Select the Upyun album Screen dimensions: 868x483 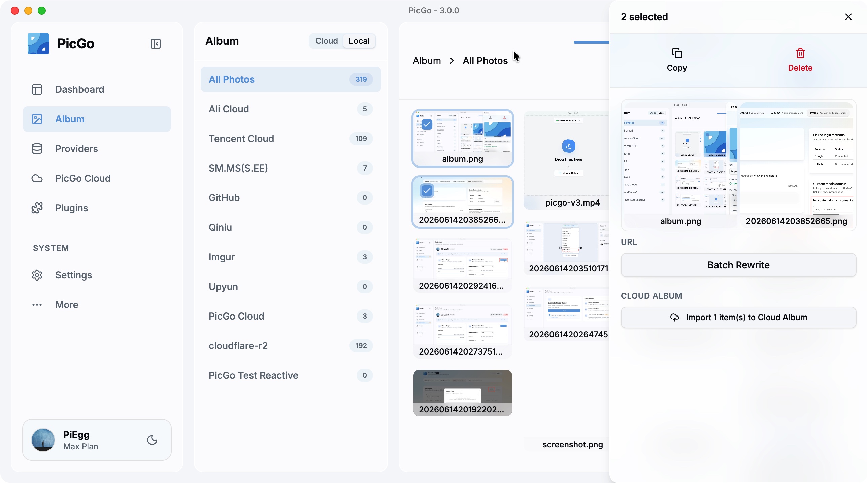(x=291, y=287)
